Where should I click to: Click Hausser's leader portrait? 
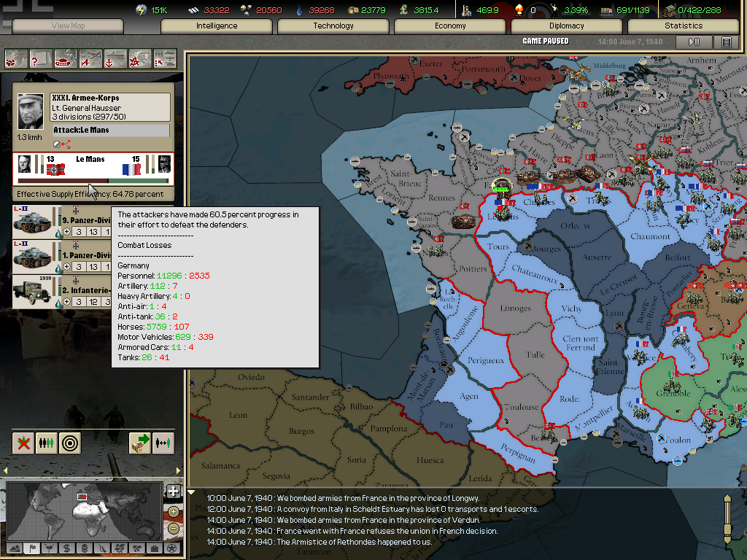tap(31, 112)
